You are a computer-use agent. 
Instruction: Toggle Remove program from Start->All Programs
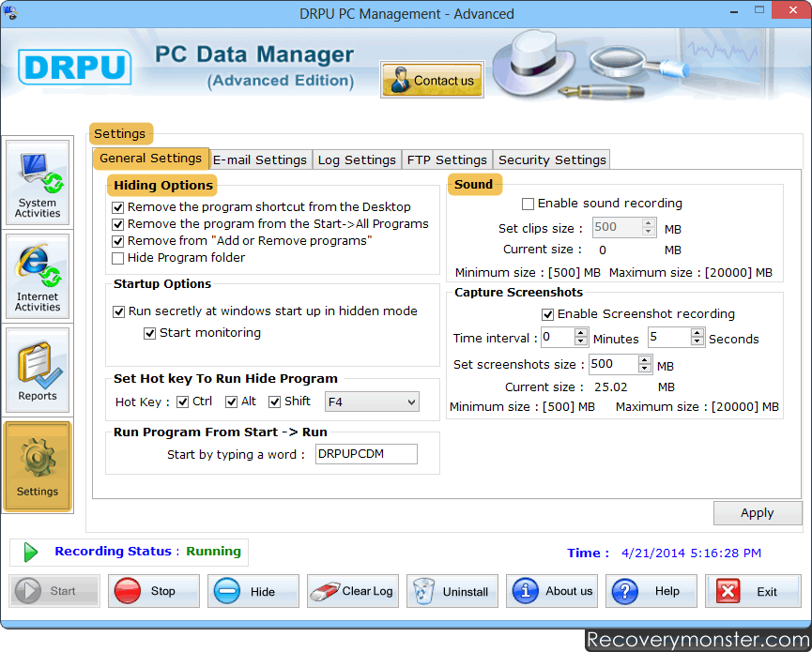click(118, 224)
